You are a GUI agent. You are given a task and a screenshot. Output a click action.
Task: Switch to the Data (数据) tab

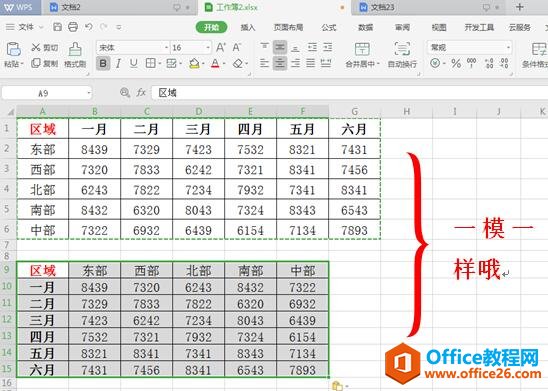(x=366, y=27)
